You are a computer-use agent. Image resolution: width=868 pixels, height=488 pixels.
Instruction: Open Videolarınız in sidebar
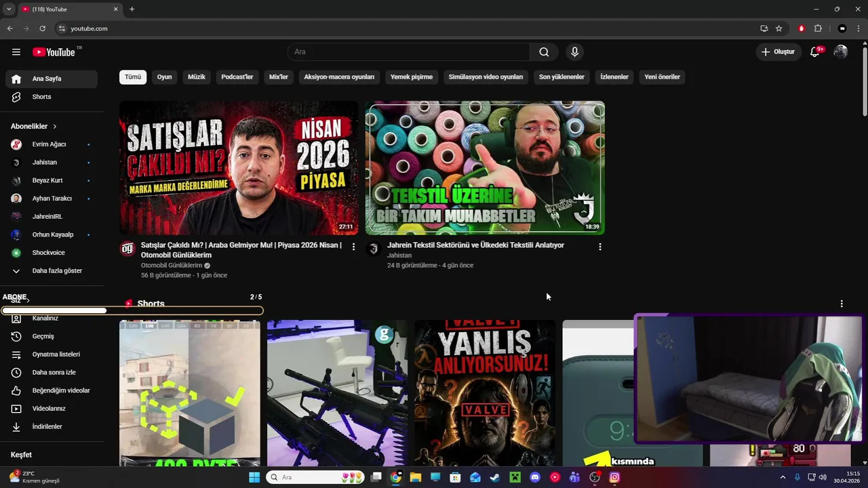(52, 409)
